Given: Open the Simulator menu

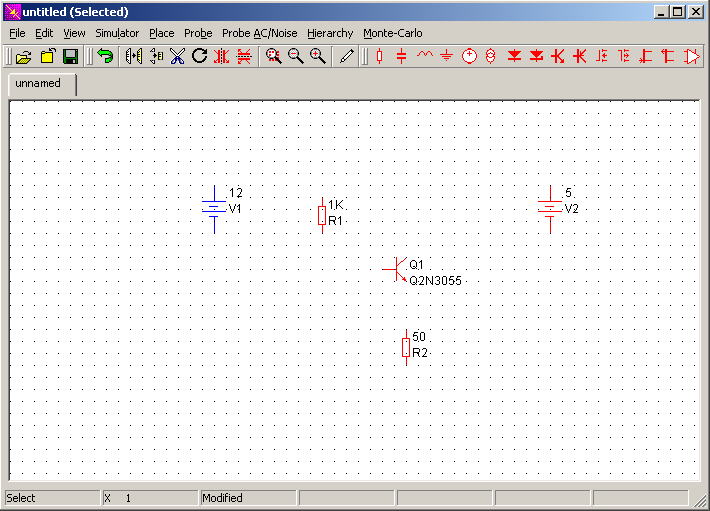Looking at the screenshot, I should (x=117, y=33).
